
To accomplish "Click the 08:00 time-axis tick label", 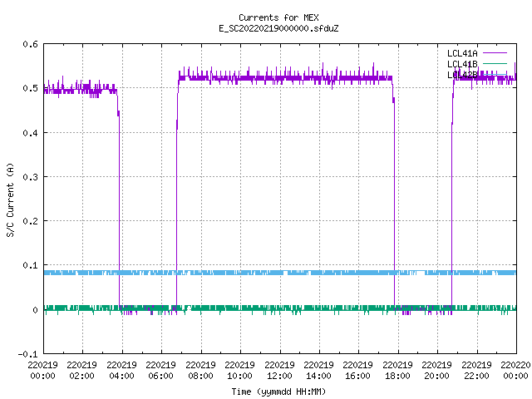I will tap(200, 376).
